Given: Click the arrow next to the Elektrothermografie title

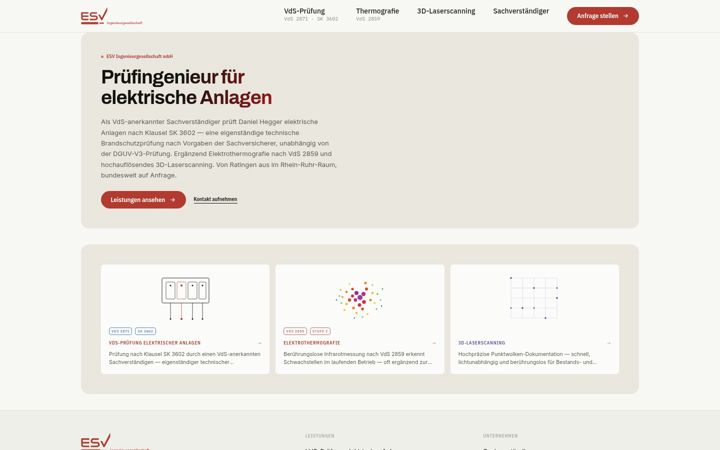Looking at the screenshot, I should 434,343.
